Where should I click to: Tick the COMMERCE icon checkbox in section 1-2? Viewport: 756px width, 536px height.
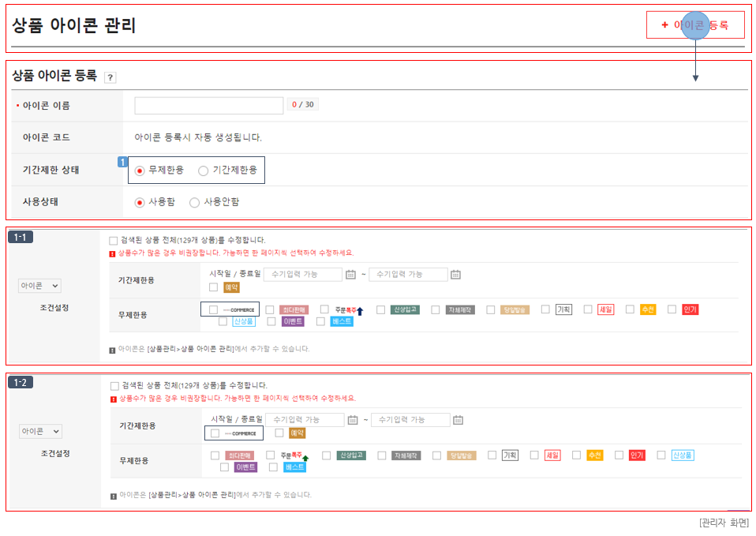coord(215,433)
